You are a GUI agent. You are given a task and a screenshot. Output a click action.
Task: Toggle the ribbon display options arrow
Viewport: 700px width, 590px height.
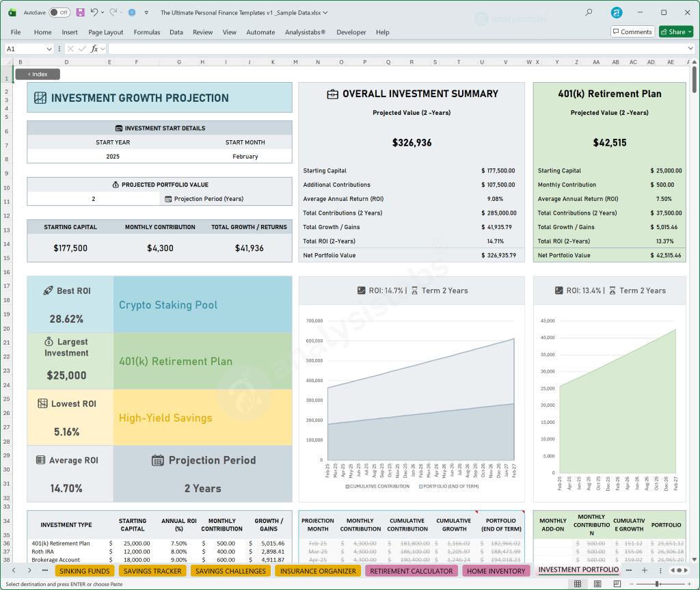coord(146,12)
